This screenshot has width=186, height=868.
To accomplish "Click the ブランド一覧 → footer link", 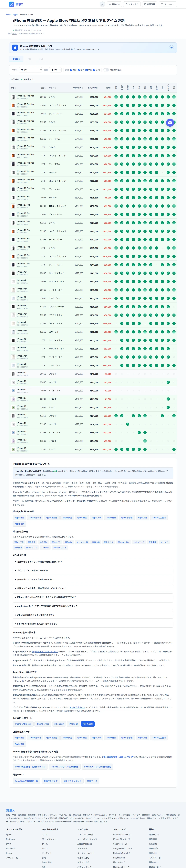I will tap(13, 858).
